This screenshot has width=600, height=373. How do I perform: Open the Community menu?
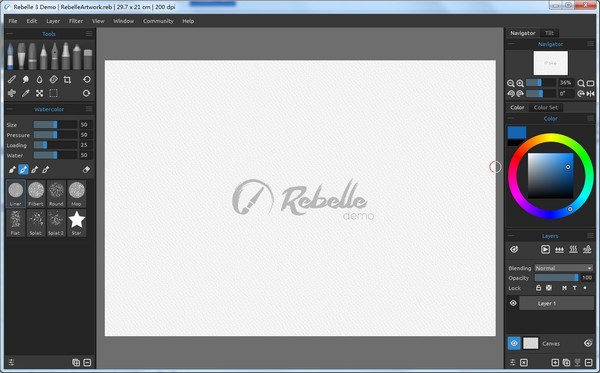click(158, 21)
